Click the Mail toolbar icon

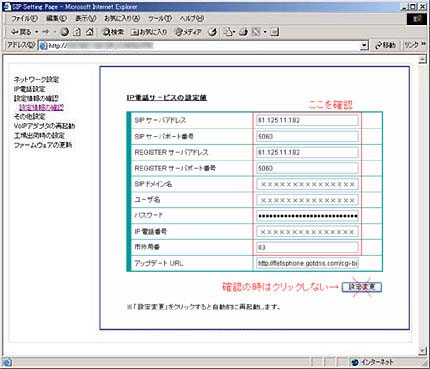(x=229, y=32)
